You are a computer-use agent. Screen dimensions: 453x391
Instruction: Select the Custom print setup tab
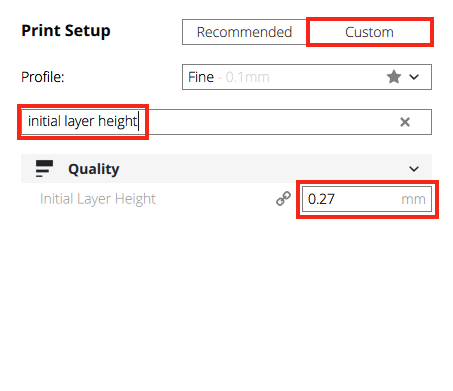click(369, 32)
